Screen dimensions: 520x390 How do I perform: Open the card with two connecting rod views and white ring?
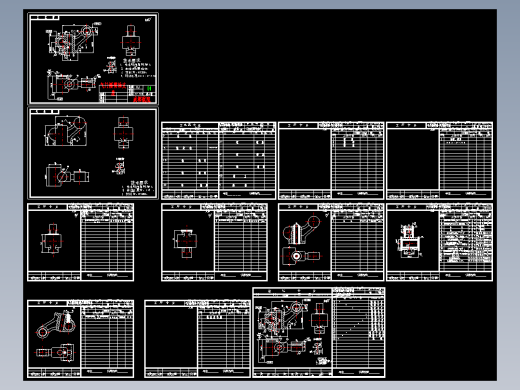pos(331,242)
